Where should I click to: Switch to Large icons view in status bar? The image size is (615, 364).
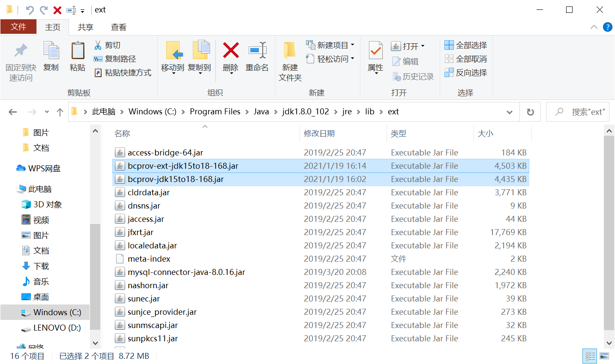604,356
